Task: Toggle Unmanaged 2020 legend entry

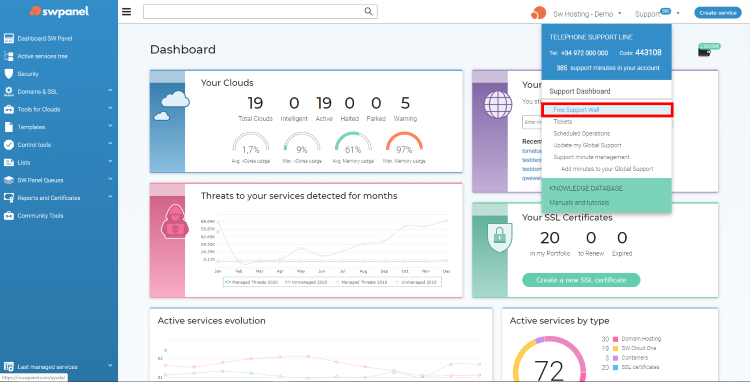Action: [x=306, y=282]
